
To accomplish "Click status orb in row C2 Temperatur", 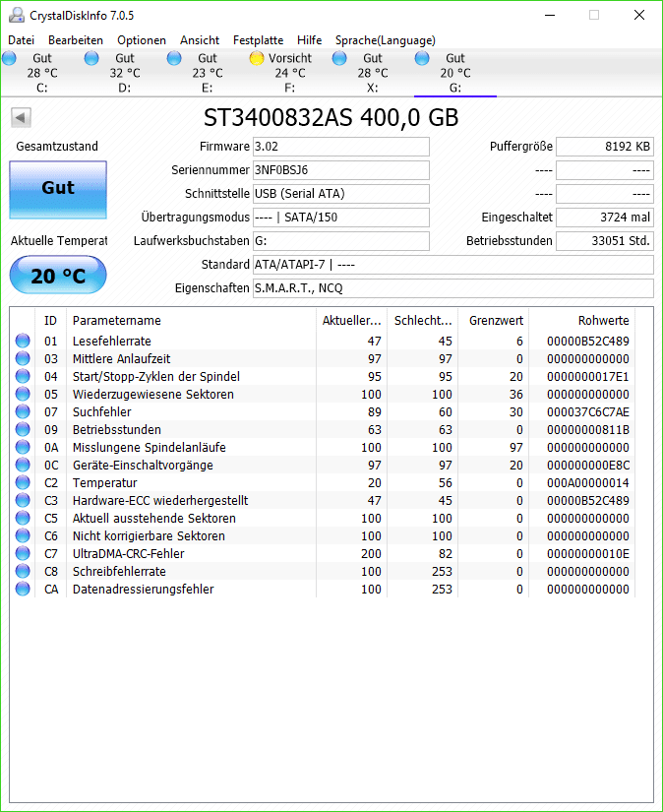I will click(23, 482).
